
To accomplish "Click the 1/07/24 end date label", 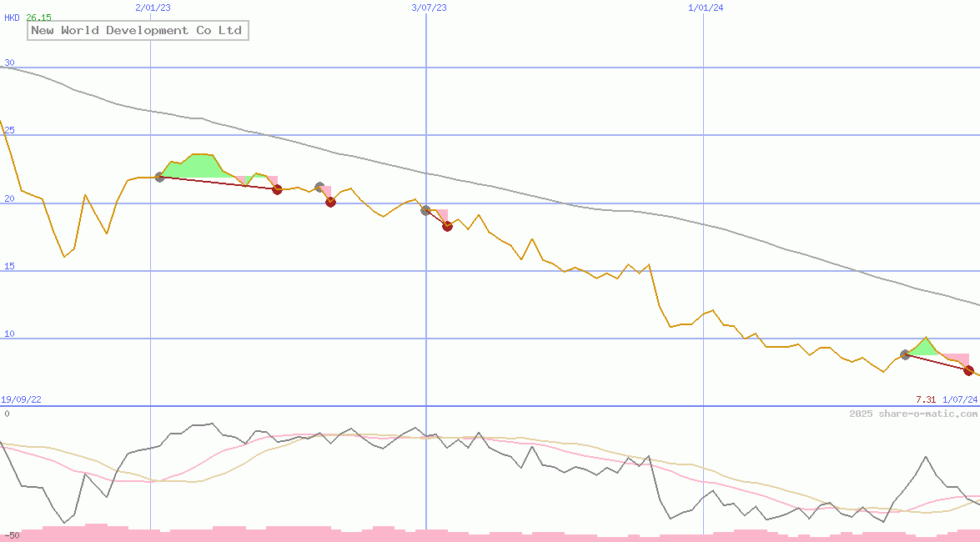I will tap(960, 399).
